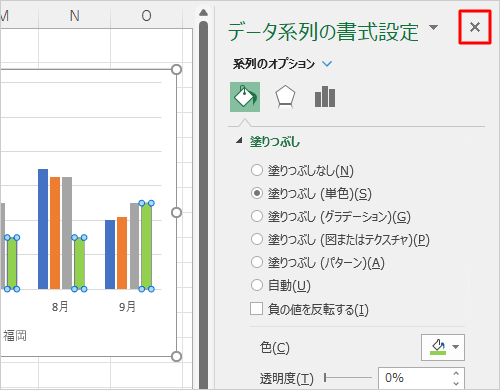Click the 8月 axis label

60,307
